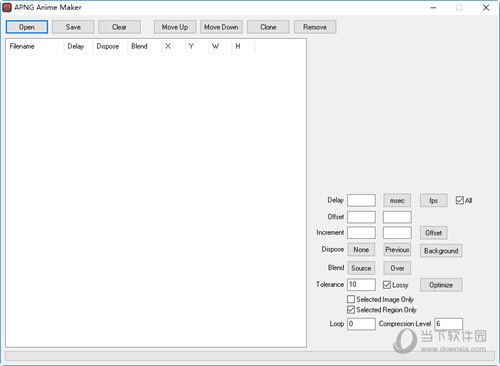This screenshot has height=366, width=500.
Task: Focus the Tolerance input field
Action: (361, 285)
